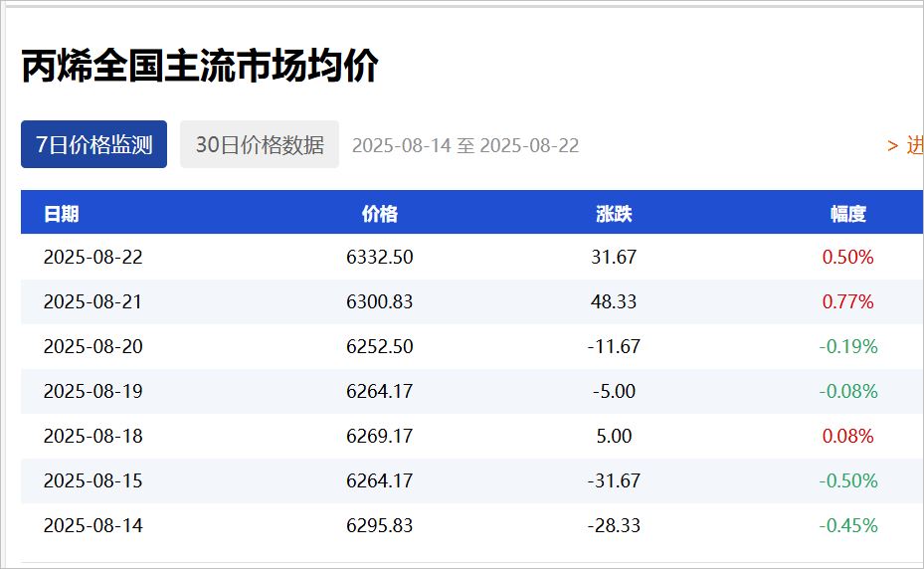The height and width of the screenshot is (569, 924).
Task: Click green percentage -0.50%
Action: 848,481
